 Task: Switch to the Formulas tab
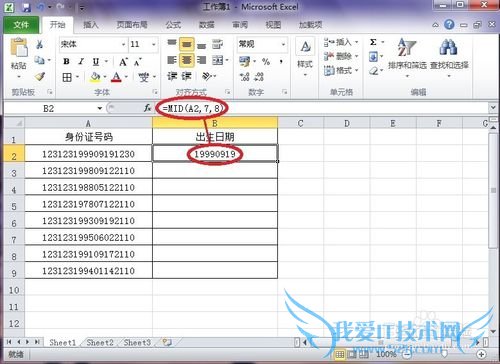[x=173, y=25]
